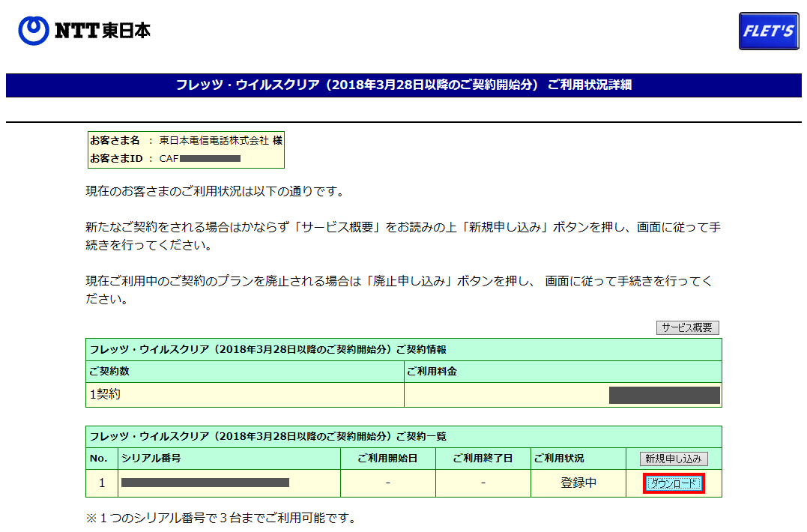Click the sentence 現在のお客さまのご利用状況は以下の通りです

(x=215, y=191)
